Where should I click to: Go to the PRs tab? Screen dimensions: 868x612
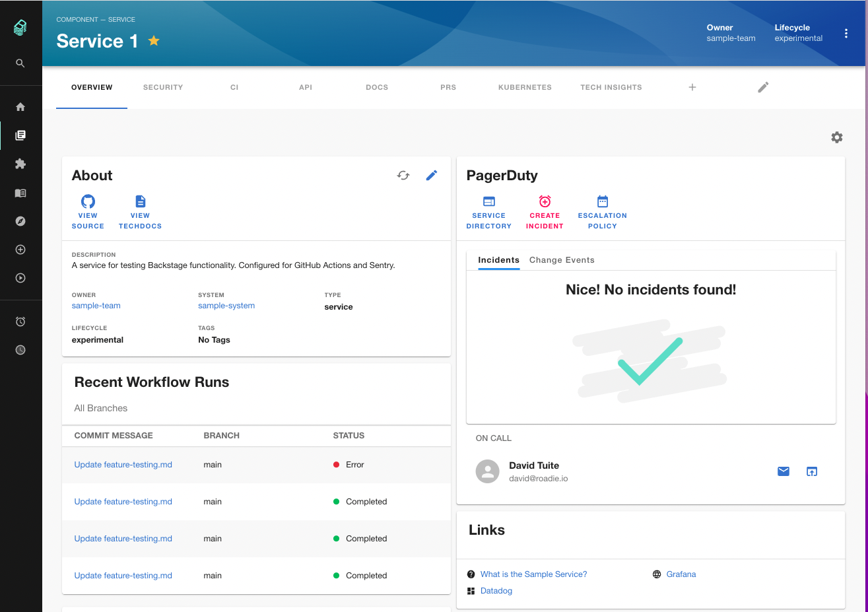448,87
